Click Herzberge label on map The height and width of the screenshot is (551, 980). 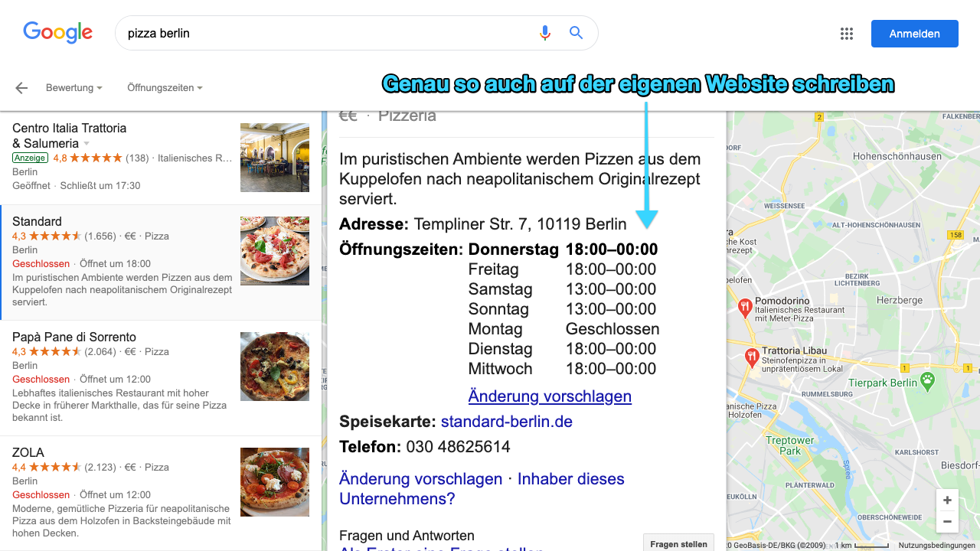click(900, 300)
